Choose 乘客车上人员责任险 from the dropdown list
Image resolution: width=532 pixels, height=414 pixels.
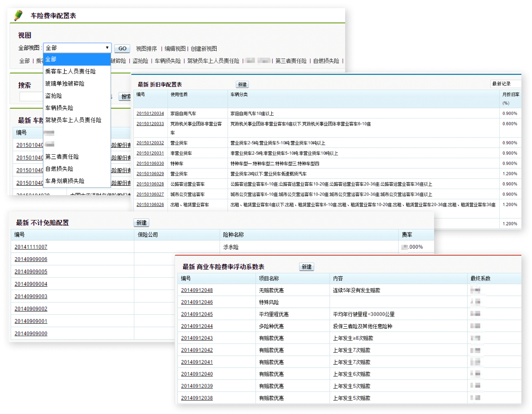(77, 71)
